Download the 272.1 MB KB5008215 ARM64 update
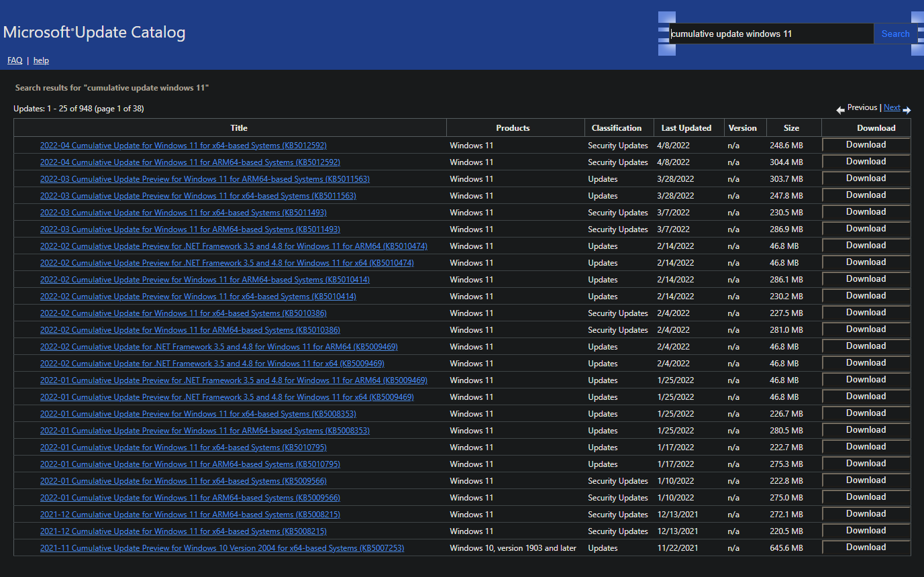Screen dimensions: 924x577 tap(866, 514)
